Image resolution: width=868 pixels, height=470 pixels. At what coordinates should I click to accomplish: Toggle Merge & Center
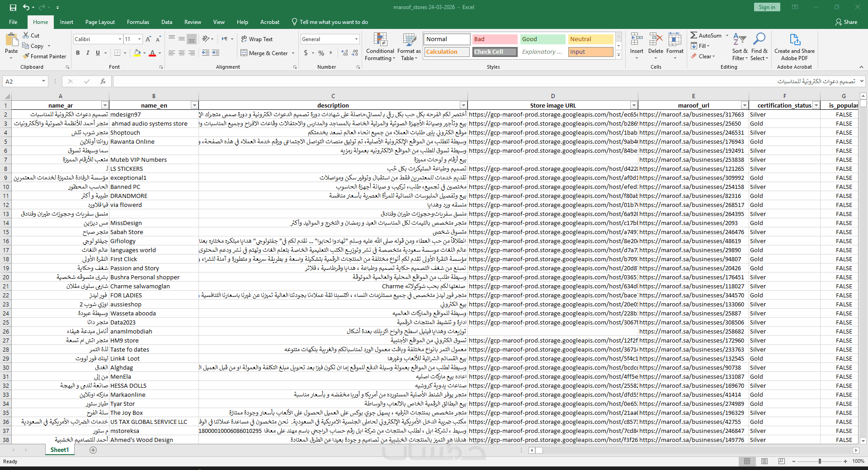264,53
